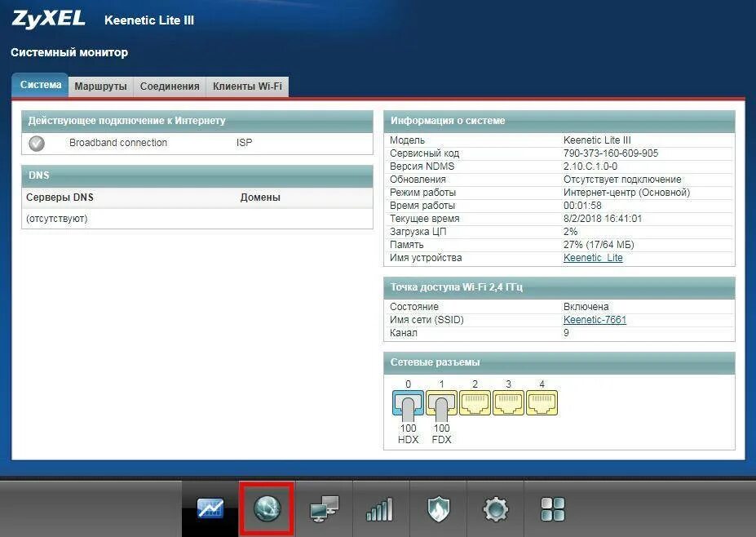Click service code 790-373-160-609-905
The height and width of the screenshot is (537, 756).
tap(610, 153)
